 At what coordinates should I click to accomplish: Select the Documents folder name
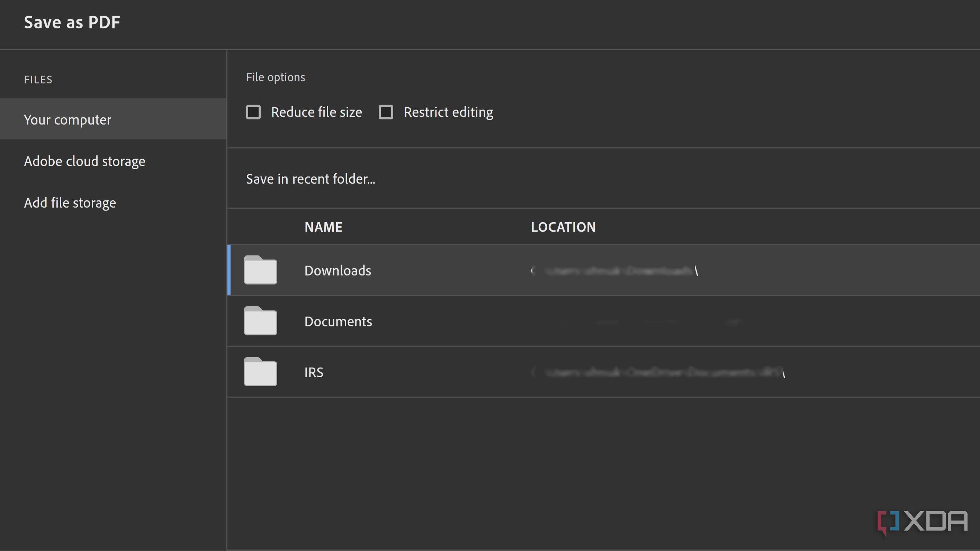coord(338,321)
